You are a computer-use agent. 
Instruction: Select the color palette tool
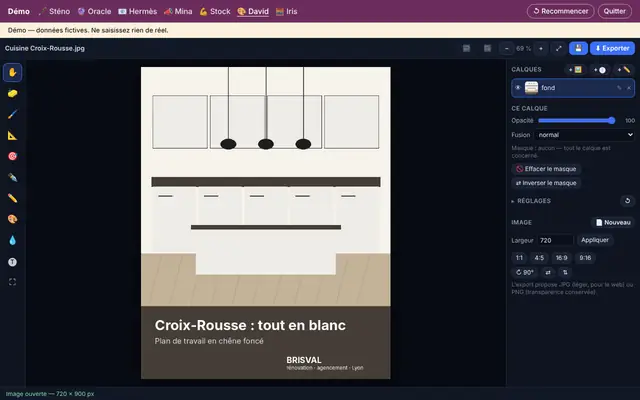(12, 219)
